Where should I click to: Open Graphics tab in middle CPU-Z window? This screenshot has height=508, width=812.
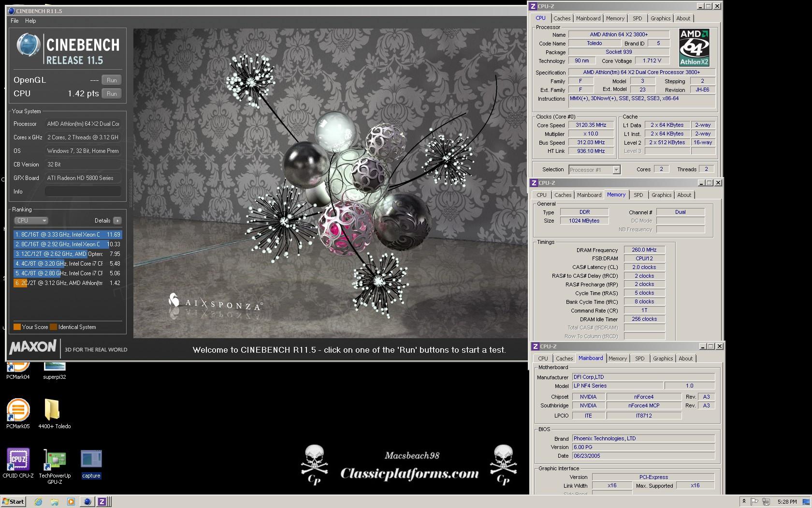tap(661, 195)
